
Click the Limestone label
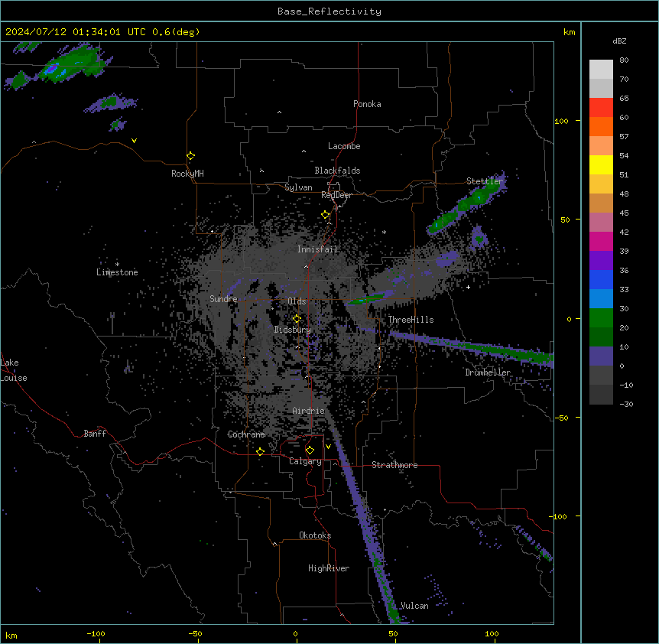pyautogui.click(x=117, y=272)
